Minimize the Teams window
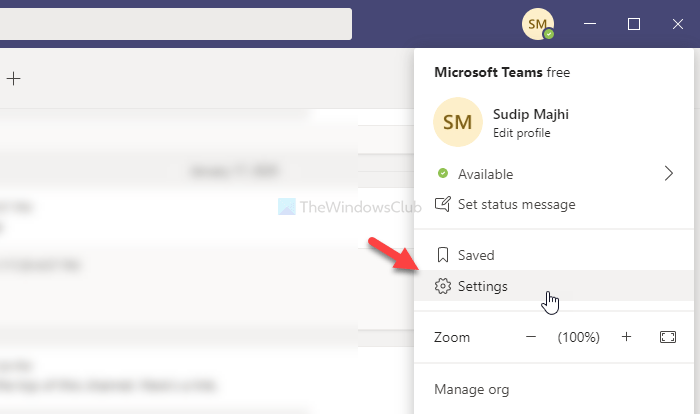Image resolution: width=700 pixels, height=414 pixels. click(590, 24)
